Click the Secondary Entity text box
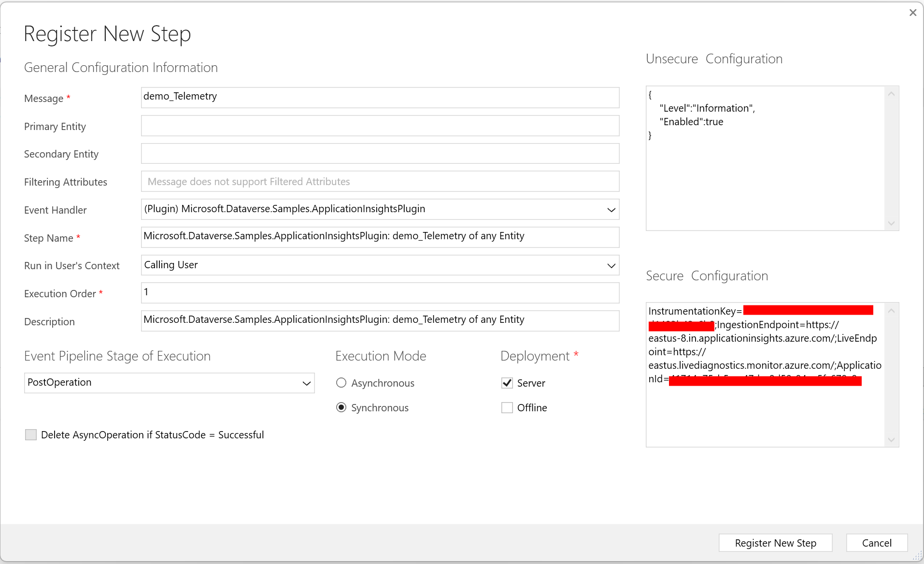Image resolution: width=924 pixels, height=564 pixels. (380, 154)
